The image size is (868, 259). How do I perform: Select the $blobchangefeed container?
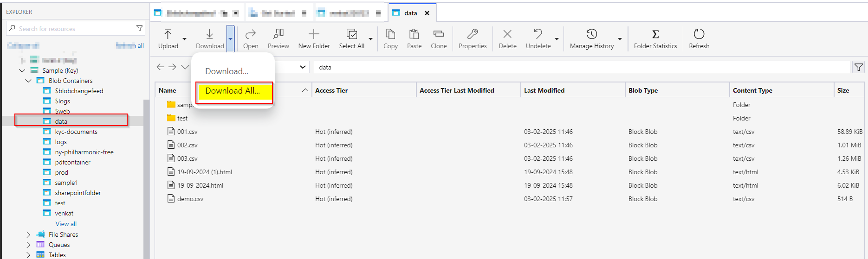79,91
